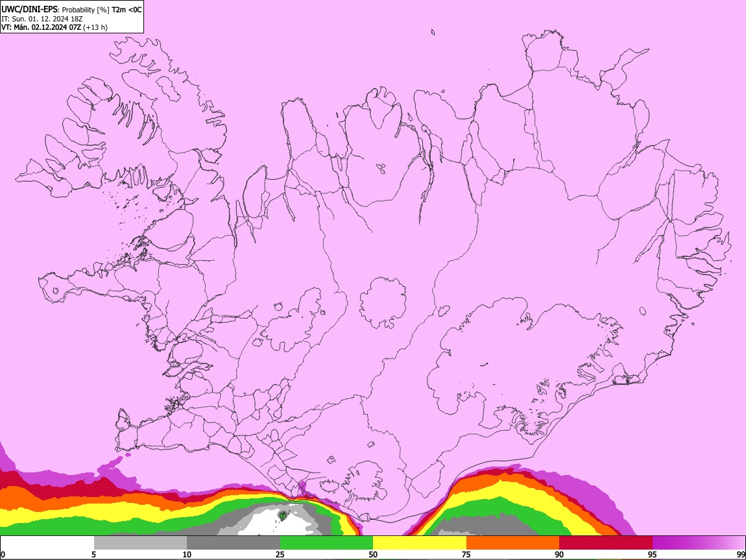The image size is (746, 560).
Task: Click the 'UWC/DINI-EPS' title text
Action: (29, 10)
